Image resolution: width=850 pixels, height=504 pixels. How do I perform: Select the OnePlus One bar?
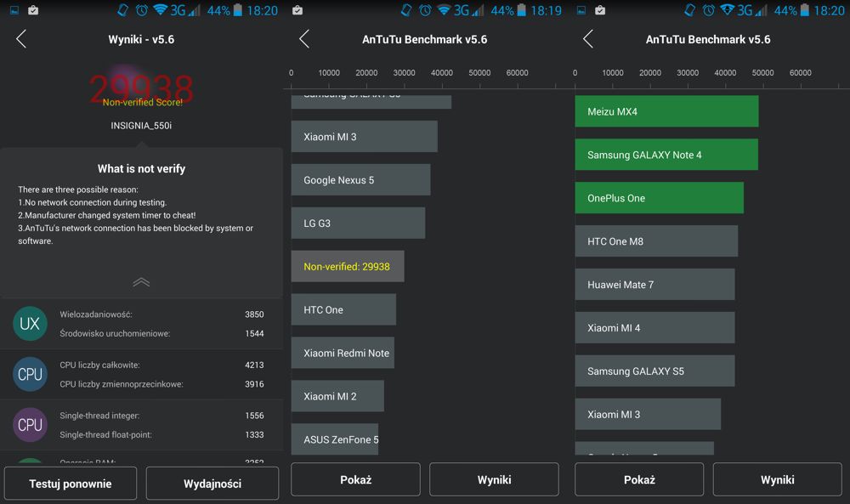(x=660, y=198)
